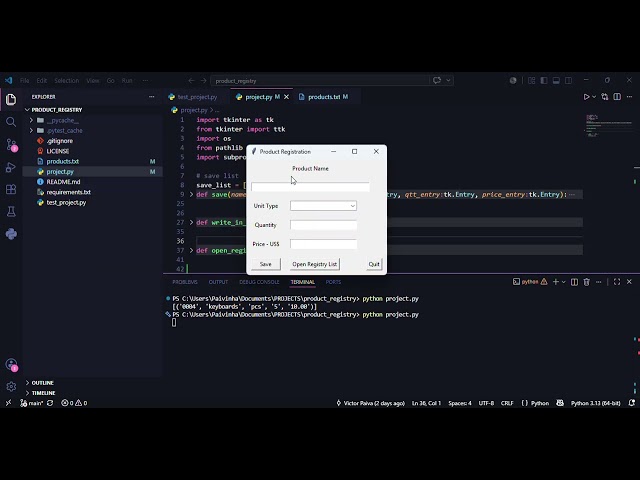
Task: Click the Open Registry List button
Action: pos(315,264)
